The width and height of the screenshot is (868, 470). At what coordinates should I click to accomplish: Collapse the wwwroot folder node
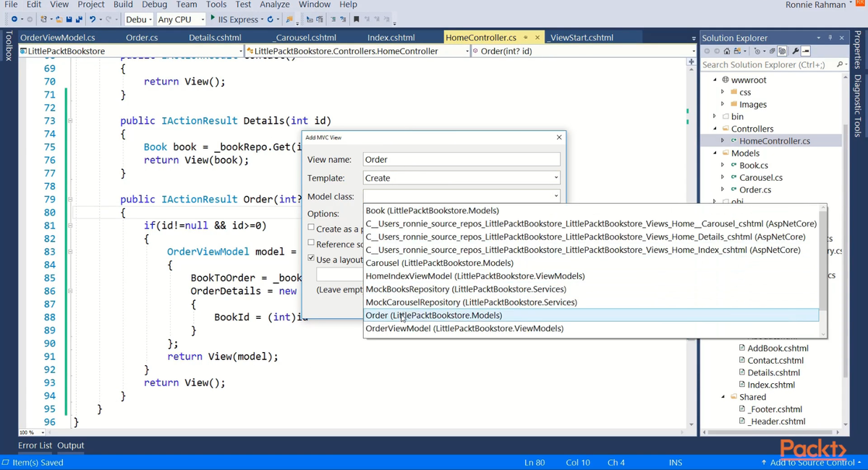(x=715, y=80)
